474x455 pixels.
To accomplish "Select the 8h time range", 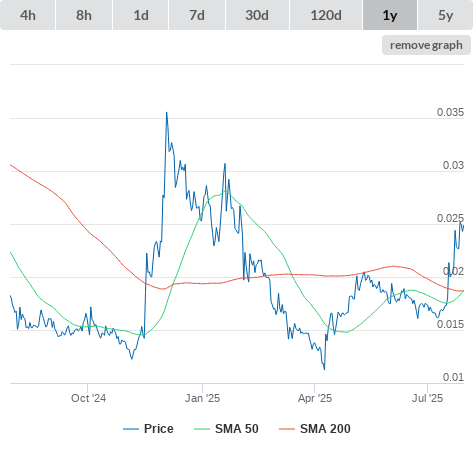I will pos(84,15).
